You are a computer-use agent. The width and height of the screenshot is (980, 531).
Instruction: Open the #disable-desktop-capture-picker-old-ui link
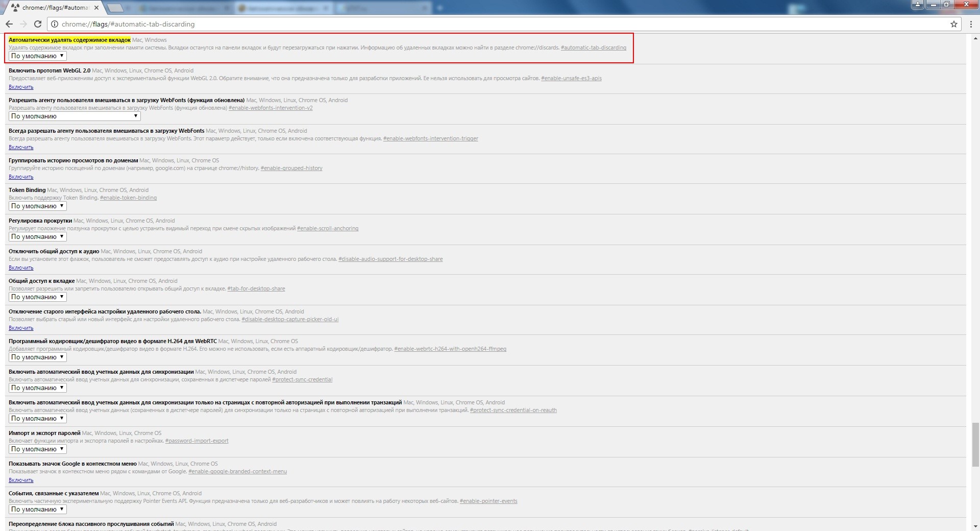(290, 320)
